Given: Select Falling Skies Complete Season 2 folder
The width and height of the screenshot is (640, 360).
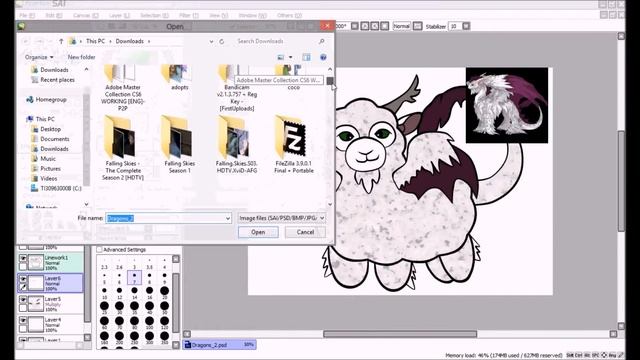Looking at the screenshot, I should pos(122,148).
